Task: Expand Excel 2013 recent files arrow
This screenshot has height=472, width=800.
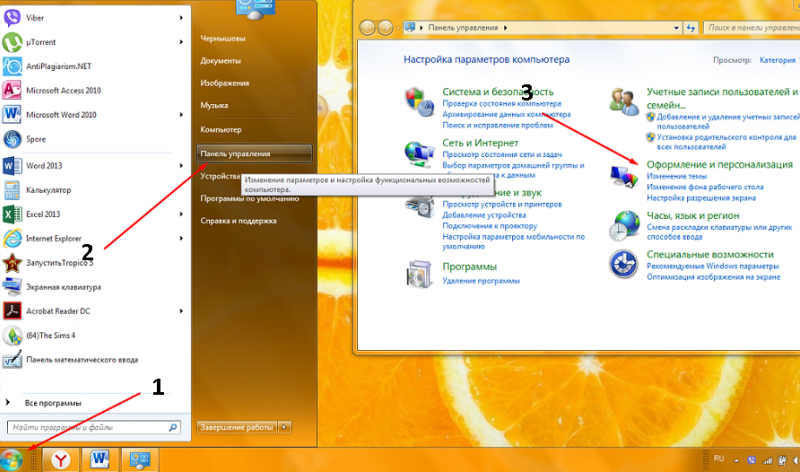Action: click(x=181, y=214)
